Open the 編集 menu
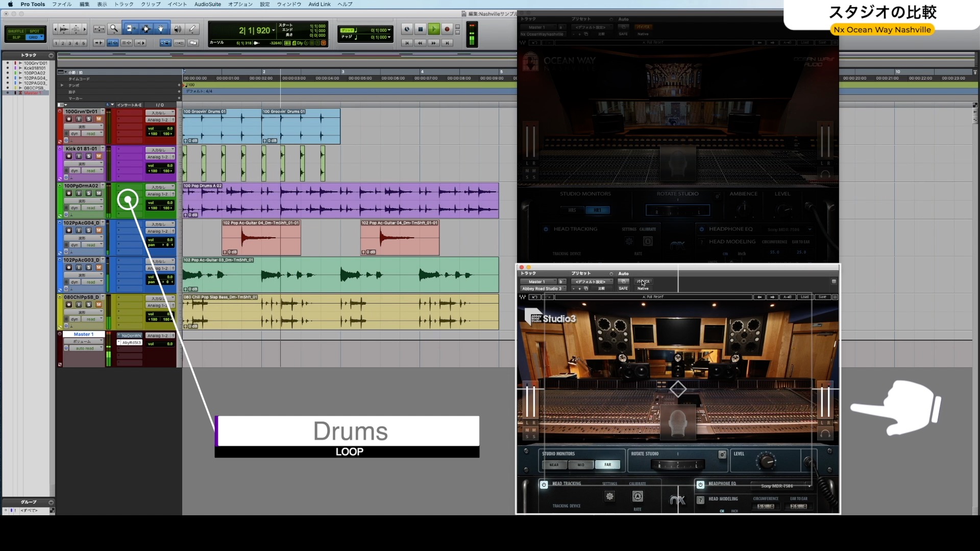Image resolution: width=980 pixels, height=551 pixels. 84,4
